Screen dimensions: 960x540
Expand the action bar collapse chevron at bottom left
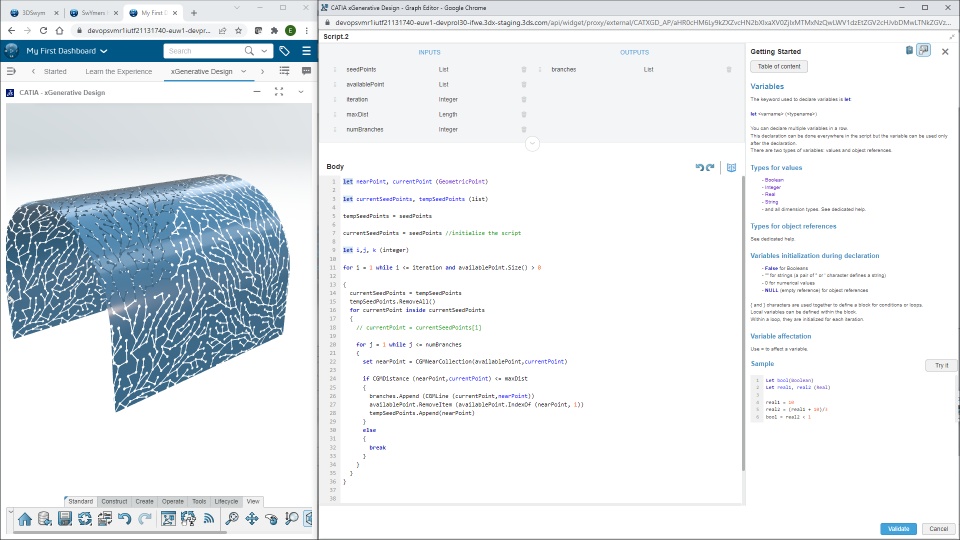click(10, 511)
